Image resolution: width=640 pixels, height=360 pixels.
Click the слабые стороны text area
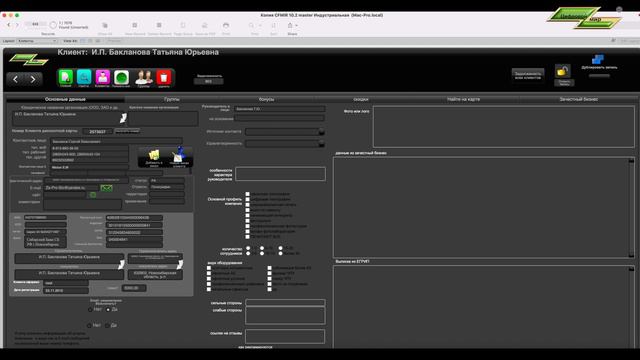pos(285,316)
